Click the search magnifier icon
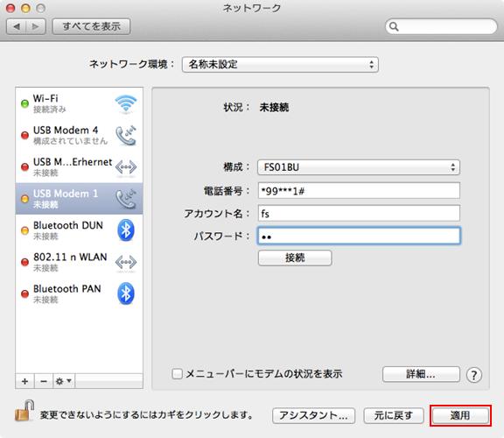Image resolution: width=504 pixels, height=438 pixels. [x=394, y=26]
